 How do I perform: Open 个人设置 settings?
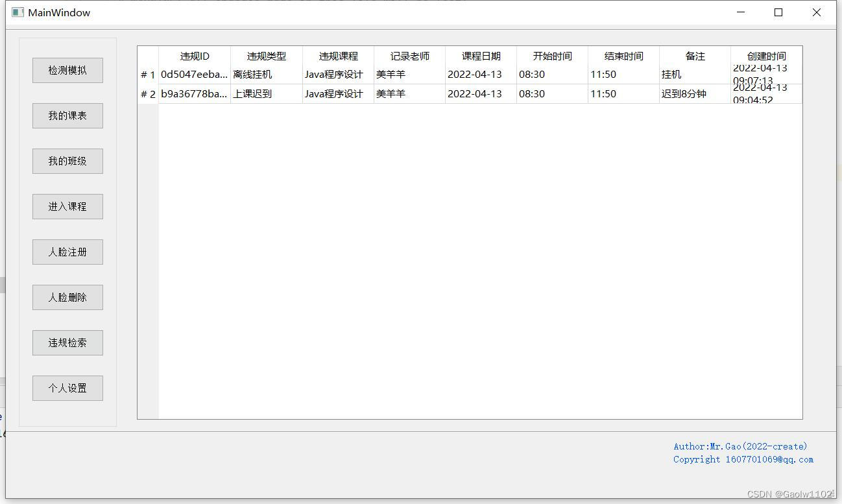[67, 388]
